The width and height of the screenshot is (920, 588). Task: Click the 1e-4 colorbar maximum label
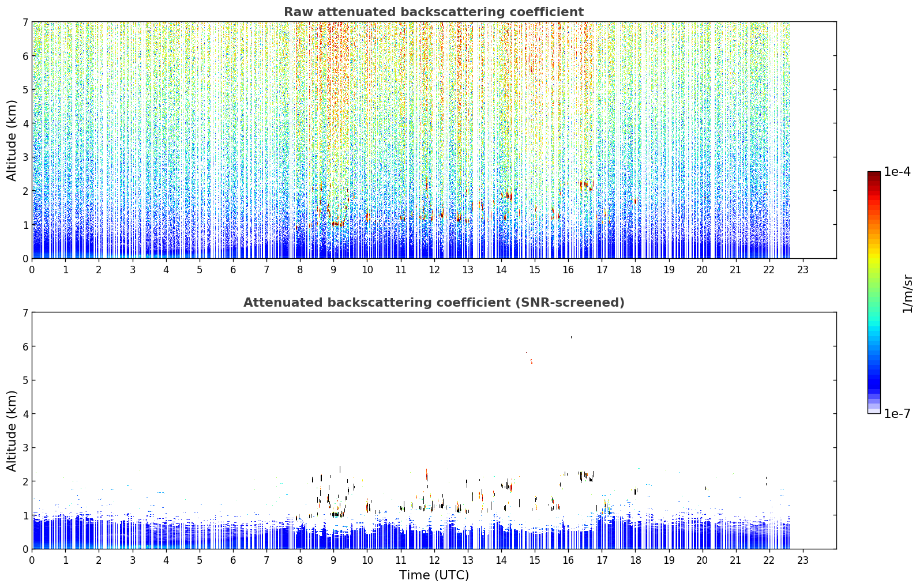[x=897, y=172]
